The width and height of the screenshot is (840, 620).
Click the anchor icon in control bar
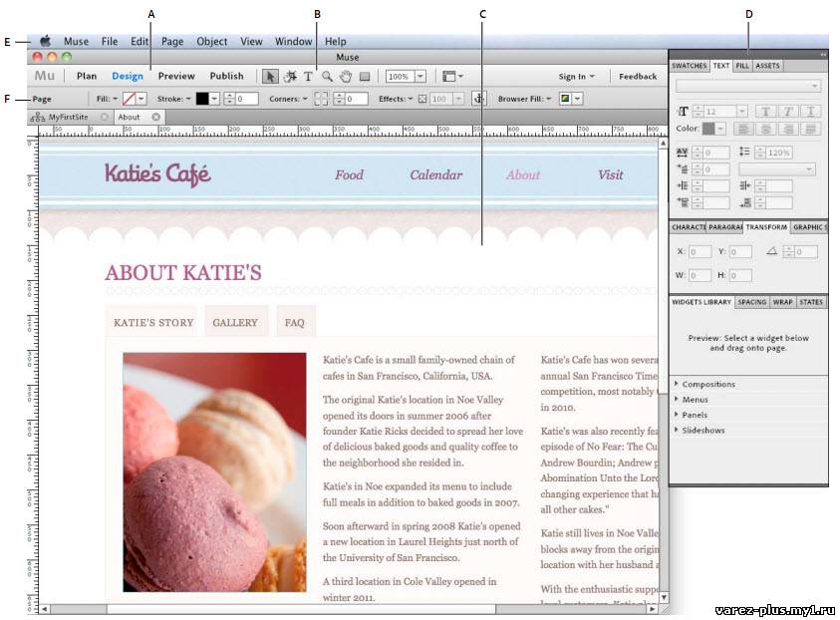pyautogui.click(x=478, y=99)
